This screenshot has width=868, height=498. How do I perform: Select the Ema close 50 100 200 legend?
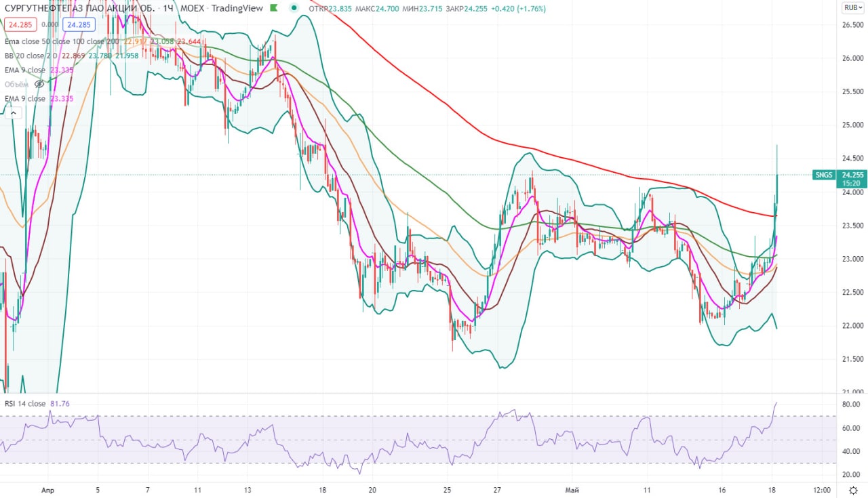[62, 41]
